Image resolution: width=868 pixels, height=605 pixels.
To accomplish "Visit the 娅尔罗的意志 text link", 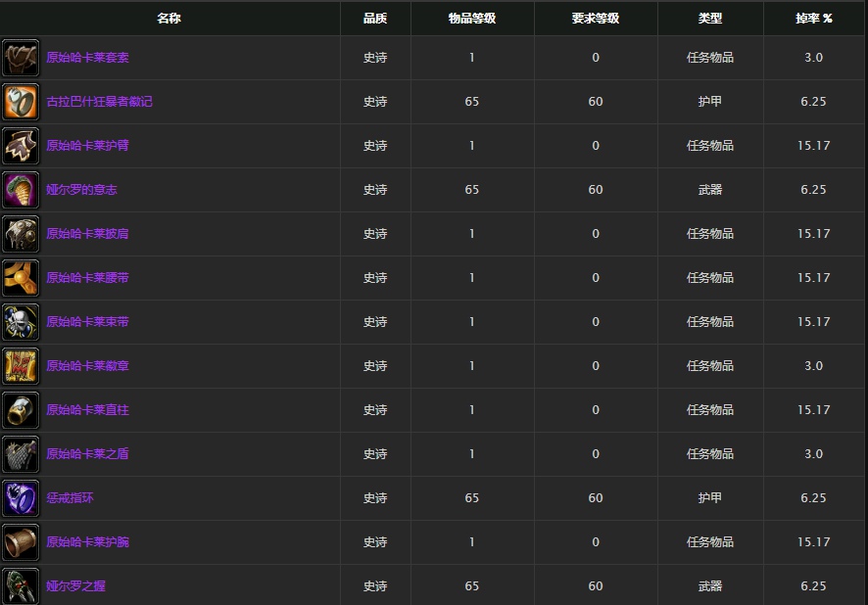I will (81, 190).
